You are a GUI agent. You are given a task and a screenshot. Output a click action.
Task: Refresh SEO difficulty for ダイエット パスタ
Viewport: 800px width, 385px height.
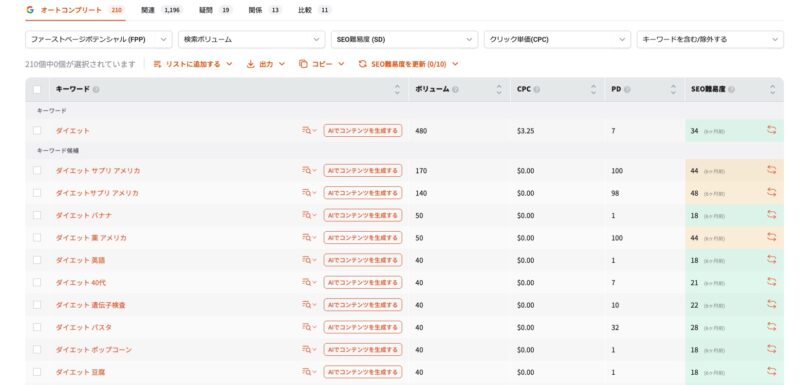[771, 327]
